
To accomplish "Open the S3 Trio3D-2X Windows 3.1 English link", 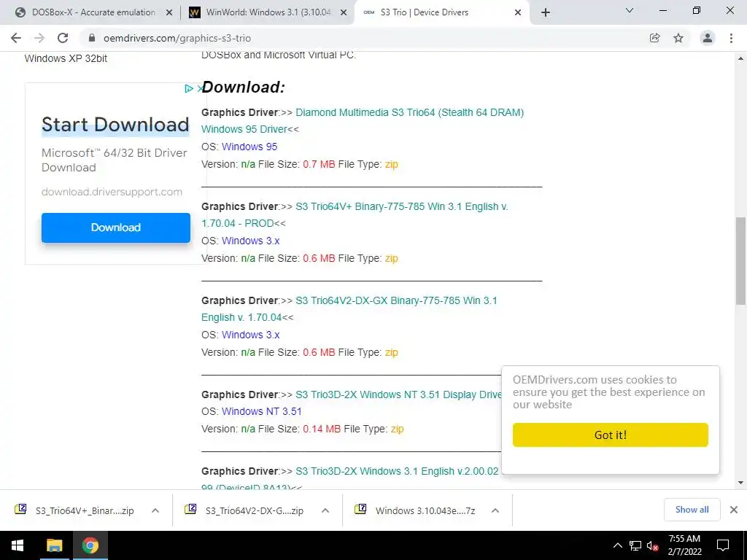I will click(x=397, y=471).
